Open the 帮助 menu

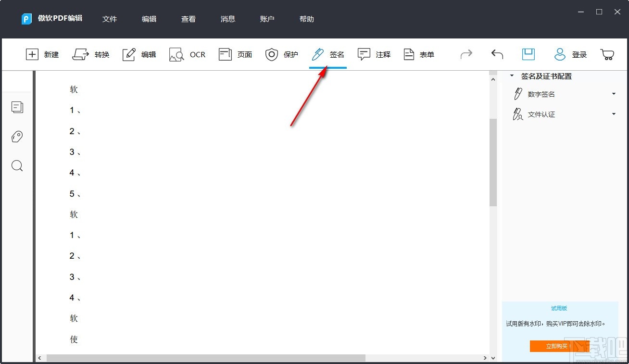point(306,19)
